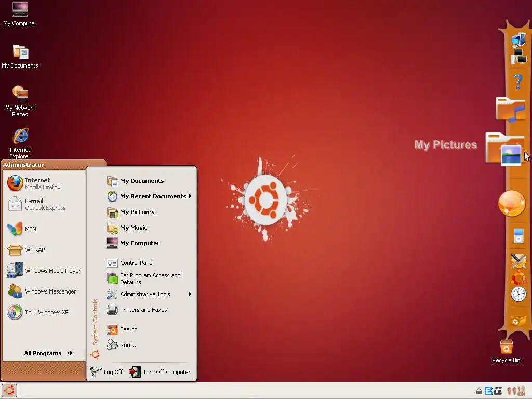Open the music folder in side dock
532x399 pixels.
[510, 109]
